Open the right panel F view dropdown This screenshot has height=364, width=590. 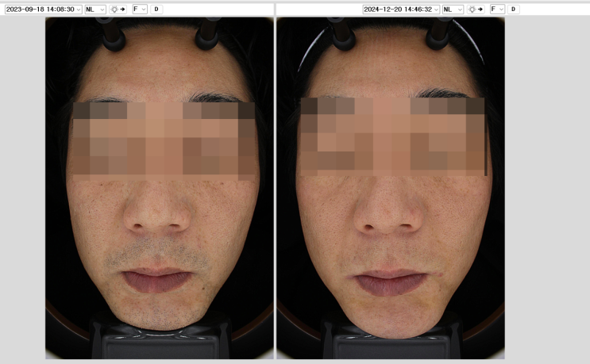(x=497, y=10)
